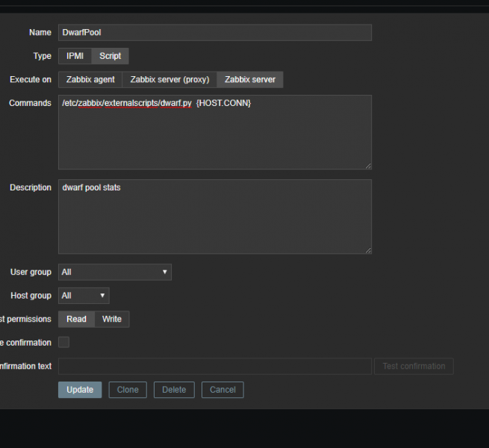Choose Zabbix server (proxy) option

[x=169, y=80]
